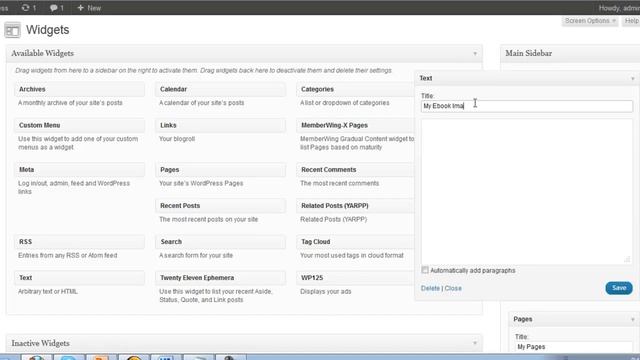Select the Meta widget
The image size is (640, 360).
[x=80, y=170]
